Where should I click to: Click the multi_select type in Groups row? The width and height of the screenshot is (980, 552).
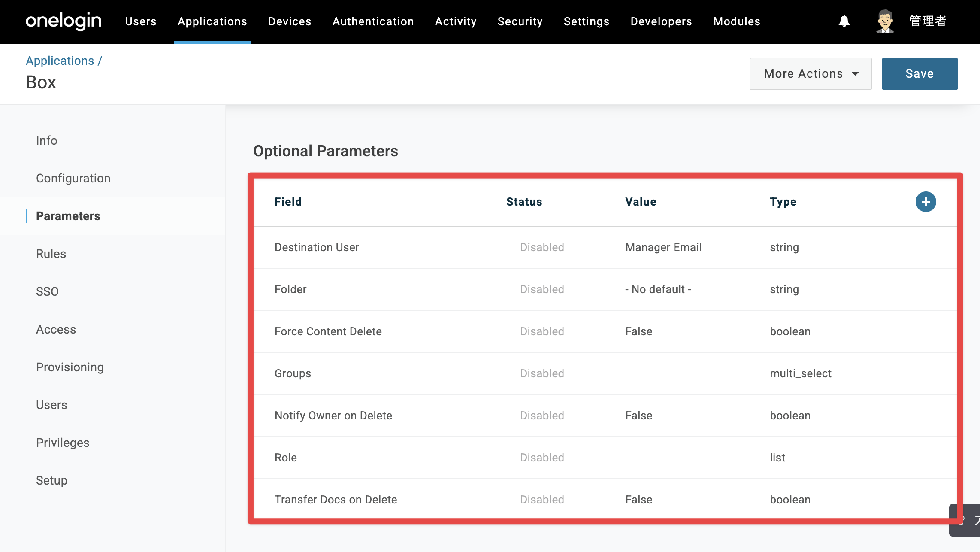[801, 373]
